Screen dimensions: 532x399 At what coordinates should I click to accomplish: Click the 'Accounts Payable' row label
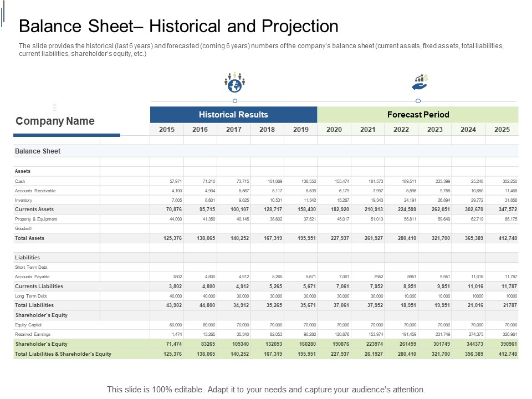coord(32,277)
